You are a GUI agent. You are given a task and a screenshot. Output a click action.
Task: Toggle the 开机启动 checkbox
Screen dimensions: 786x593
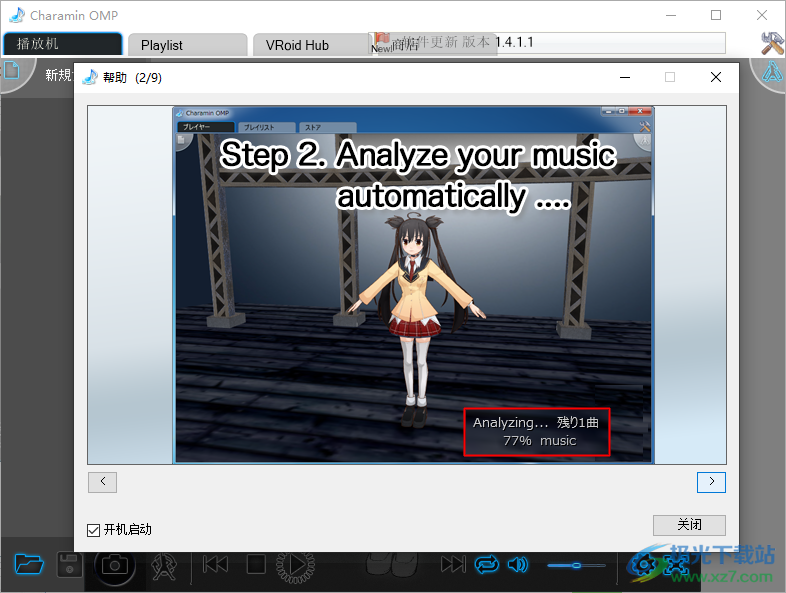pos(93,530)
